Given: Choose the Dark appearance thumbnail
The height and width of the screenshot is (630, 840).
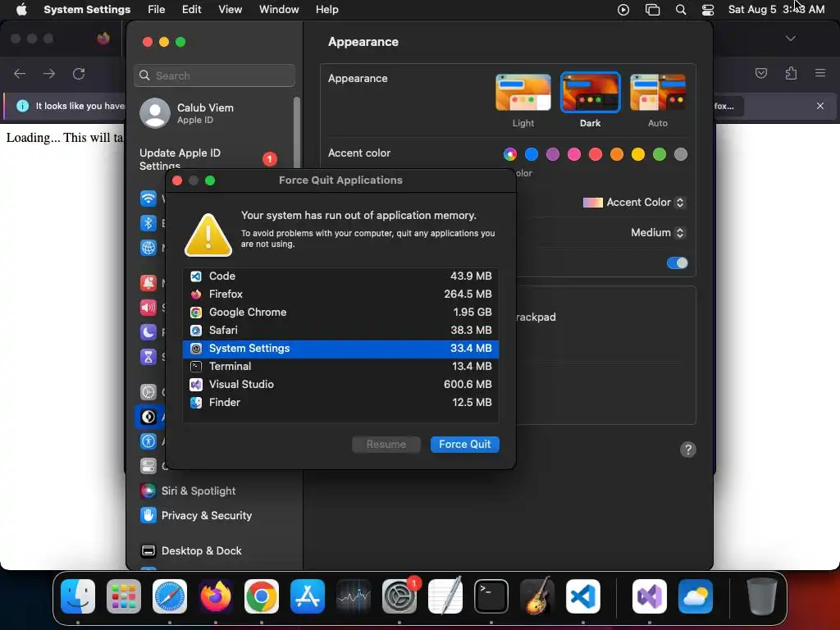Looking at the screenshot, I should point(590,92).
